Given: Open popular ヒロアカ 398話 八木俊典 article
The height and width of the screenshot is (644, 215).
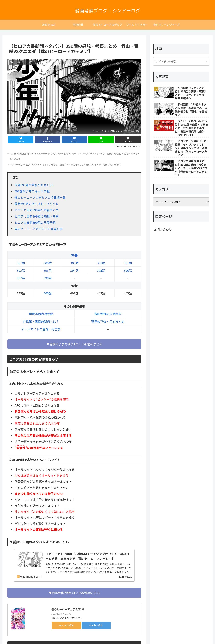Looking at the screenshot, I should click(181, 148).
